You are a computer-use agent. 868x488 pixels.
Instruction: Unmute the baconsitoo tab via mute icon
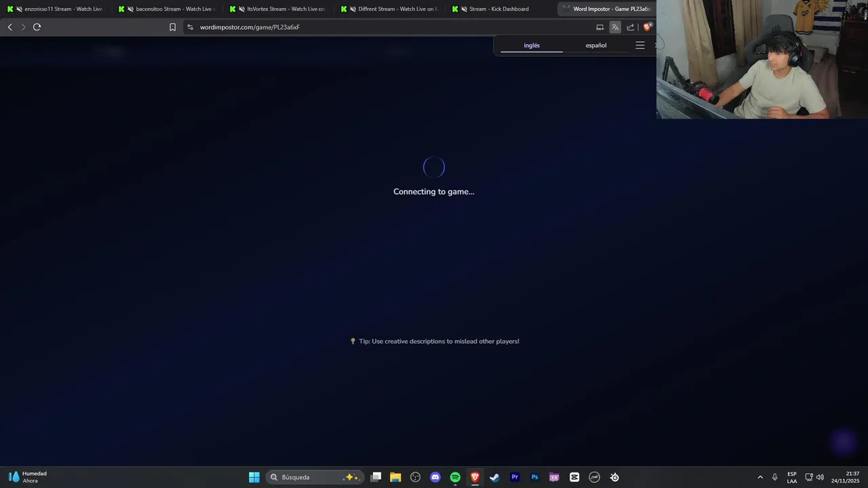pos(130,9)
